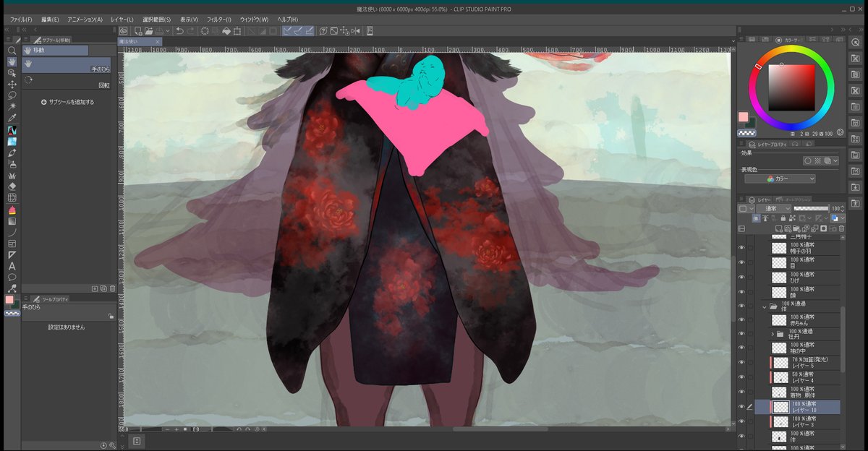Click the color wheel saturation square
The image size is (868, 451).
point(792,87)
